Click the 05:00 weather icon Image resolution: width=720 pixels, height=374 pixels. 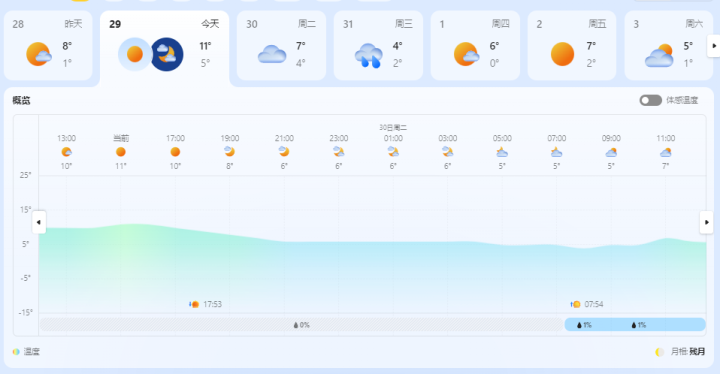click(x=502, y=152)
